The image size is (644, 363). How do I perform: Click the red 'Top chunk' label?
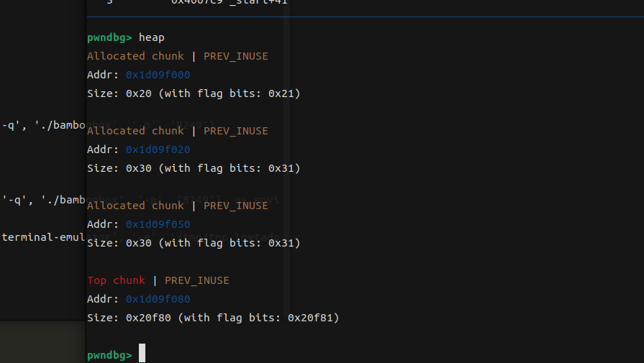pyautogui.click(x=116, y=280)
